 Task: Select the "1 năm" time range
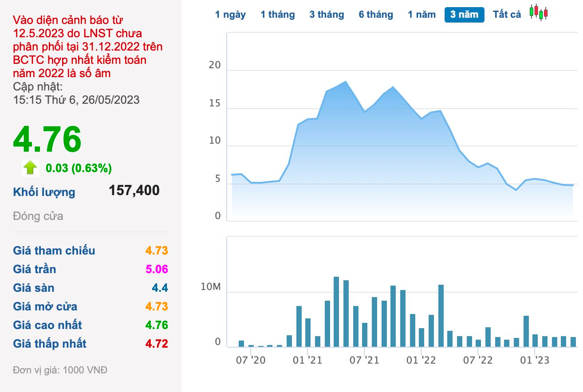point(422,15)
